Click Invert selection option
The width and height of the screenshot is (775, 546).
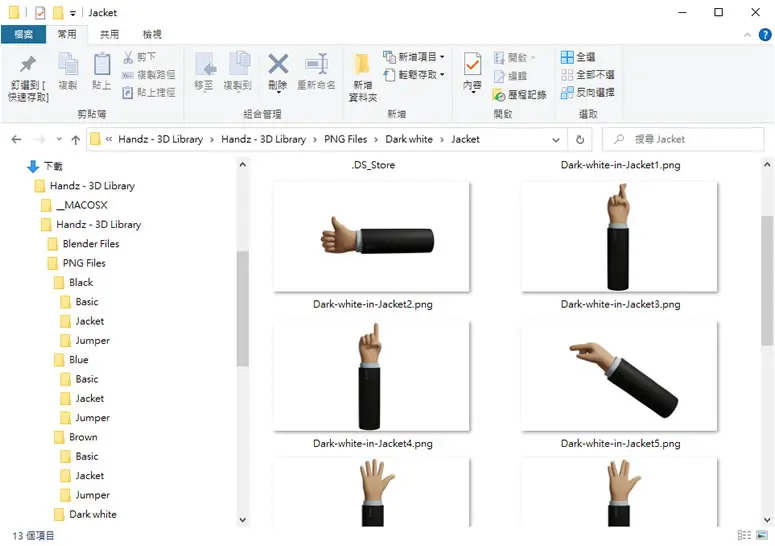coord(588,92)
